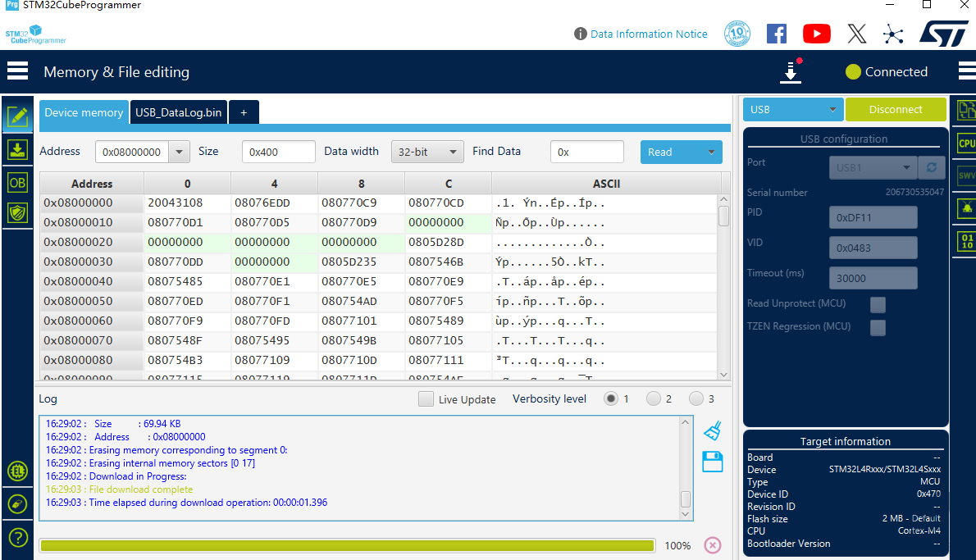This screenshot has width=976, height=560.
Task: Switch to the USB_DataLog.bin tab
Action: coord(178,112)
